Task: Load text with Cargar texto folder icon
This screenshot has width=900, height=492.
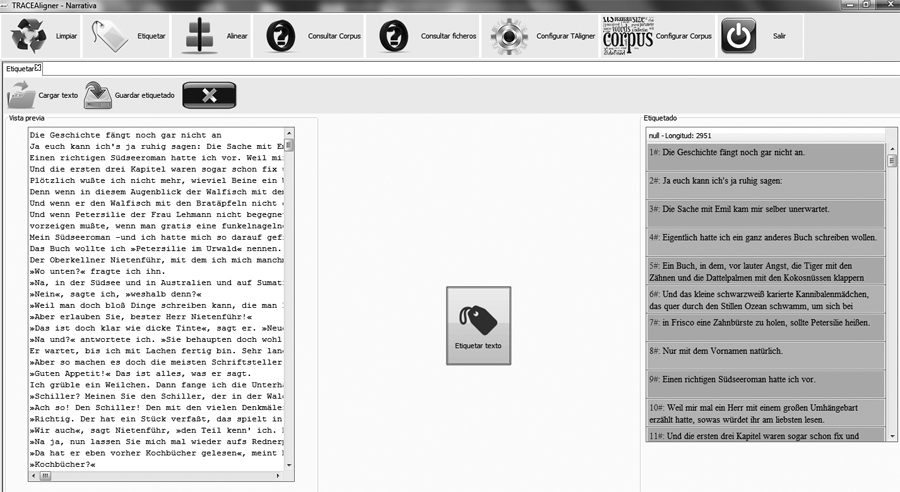Action: pos(22,95)
